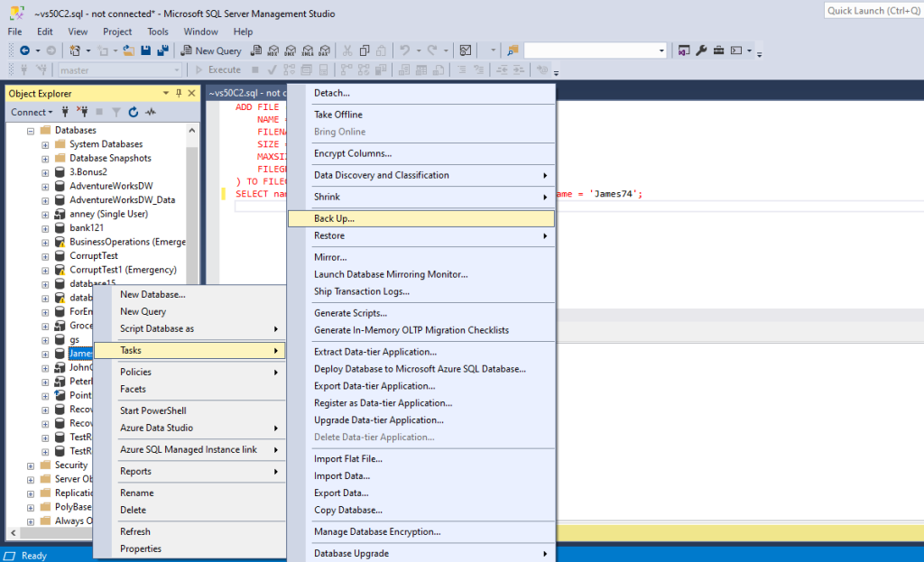Select Detach... in the Tasks submenu
The image size is (924, 562).
pyautogui.click(x=421, y=93)
